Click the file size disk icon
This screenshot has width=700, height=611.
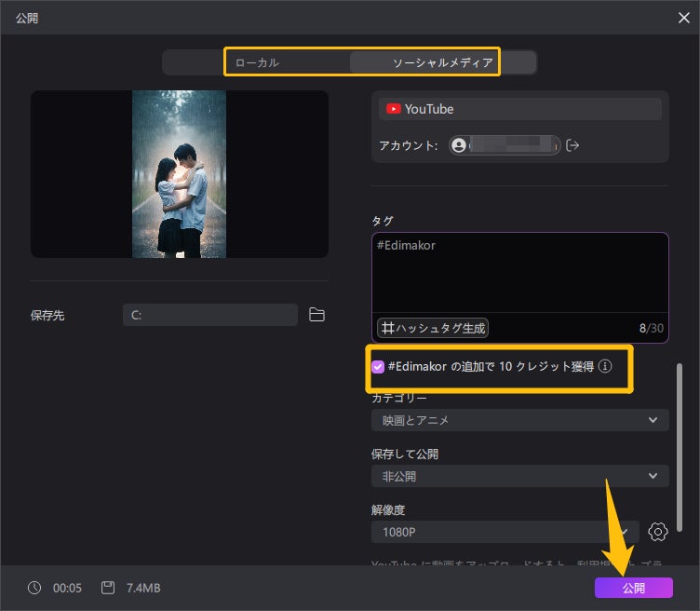point(108,588)
